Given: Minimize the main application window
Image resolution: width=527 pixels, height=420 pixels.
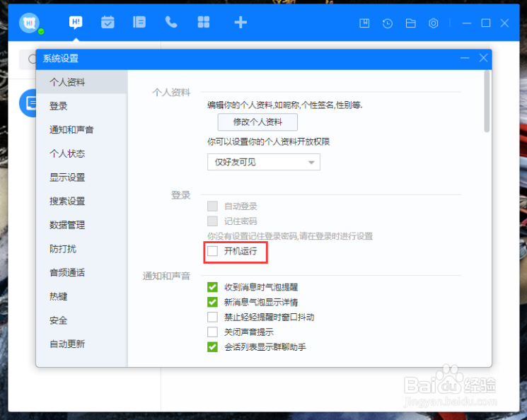Looking at the screenshot, I should pos(467,23).
